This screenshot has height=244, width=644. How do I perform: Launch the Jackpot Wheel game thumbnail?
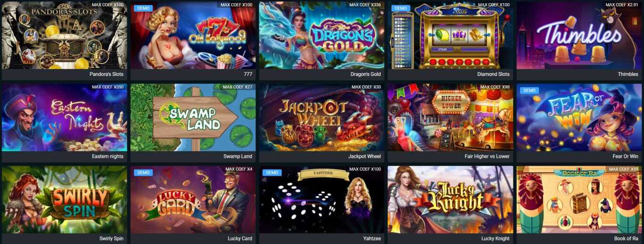point(322,117)
